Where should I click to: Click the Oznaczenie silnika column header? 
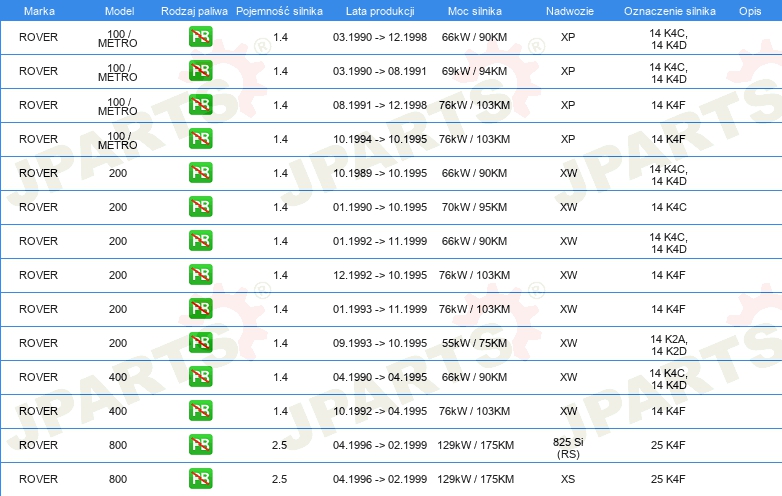click(670, 11)
